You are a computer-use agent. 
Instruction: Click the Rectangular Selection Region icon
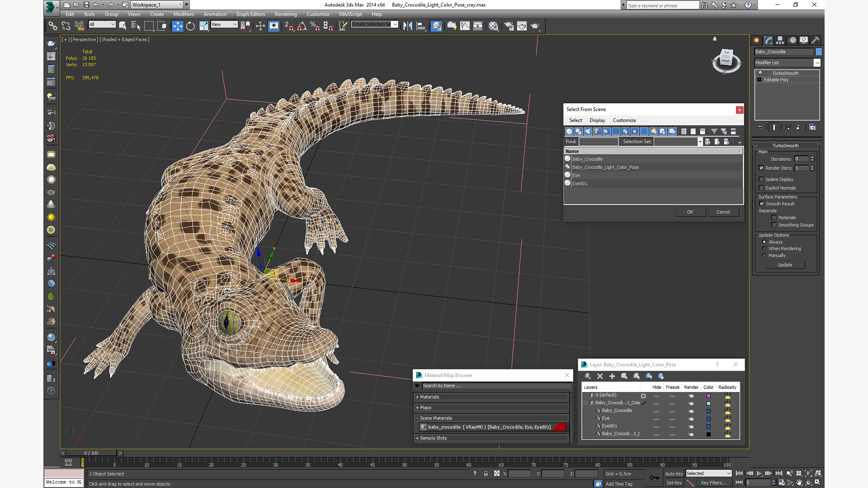click(149, 26)
